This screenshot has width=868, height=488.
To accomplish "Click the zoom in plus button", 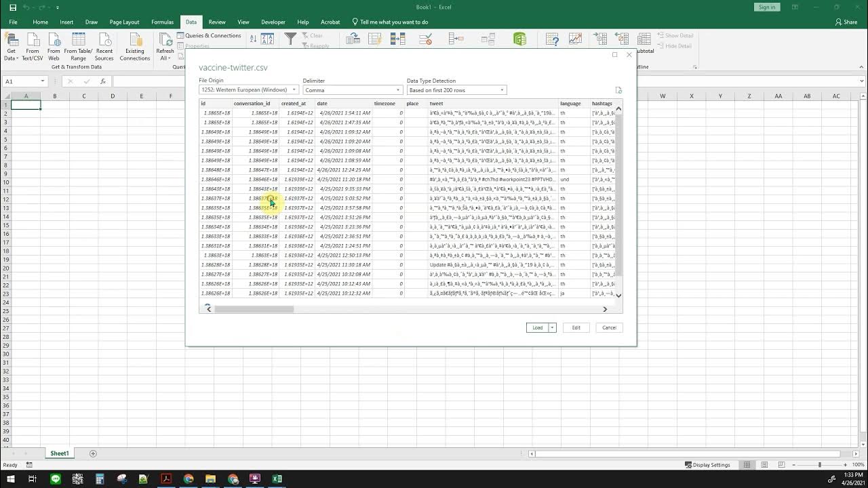I will tap(846, 465).
